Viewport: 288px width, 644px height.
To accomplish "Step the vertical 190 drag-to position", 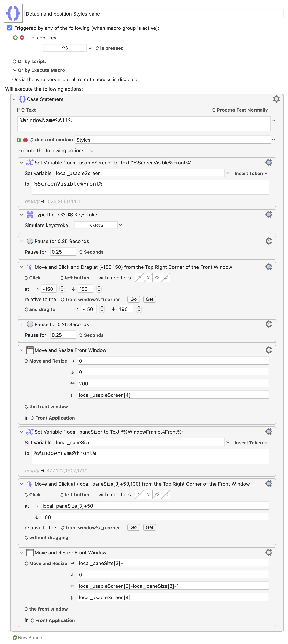I will pos(139,309).
